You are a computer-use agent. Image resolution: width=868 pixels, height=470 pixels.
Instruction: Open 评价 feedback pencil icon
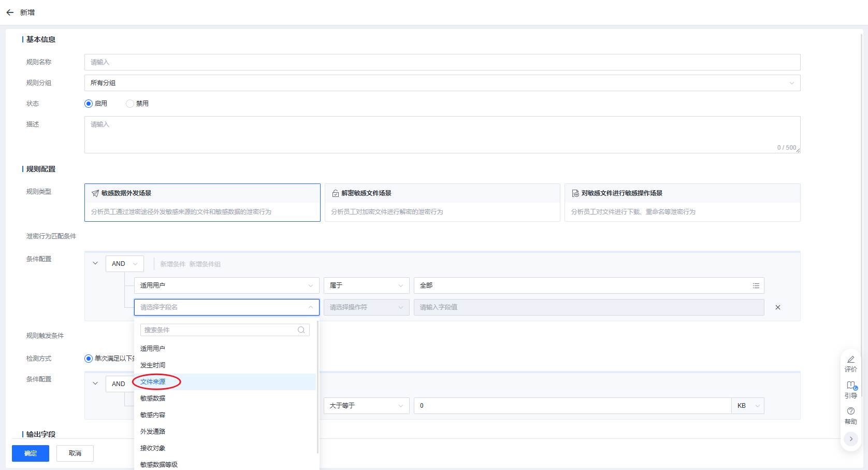coord(850,360)
